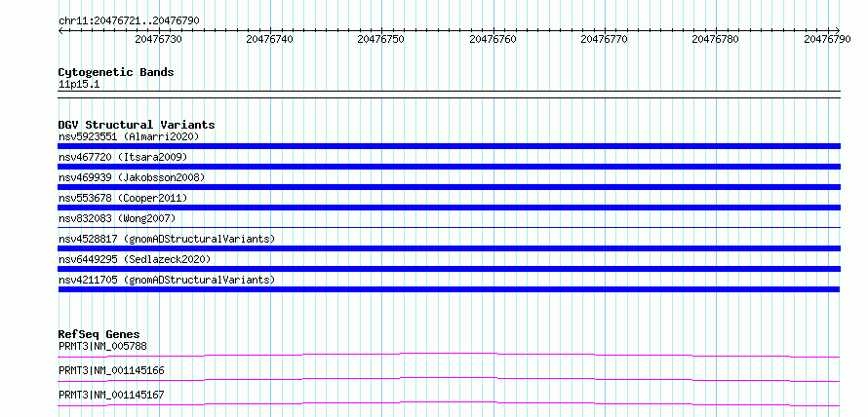Click ruler tick label 20476740
The height and width of the screenshot is (417, 868).
[x=269, y=39]
